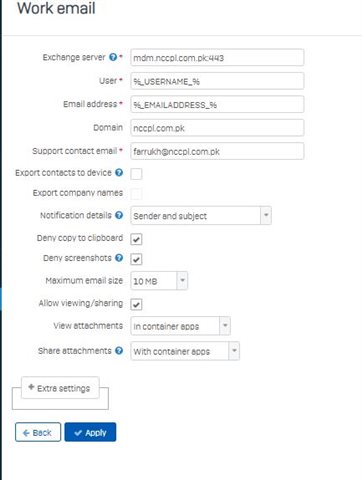Show help icon beside Deny screenshots
This screenshot has width=362, height=480.
point(119,258)
